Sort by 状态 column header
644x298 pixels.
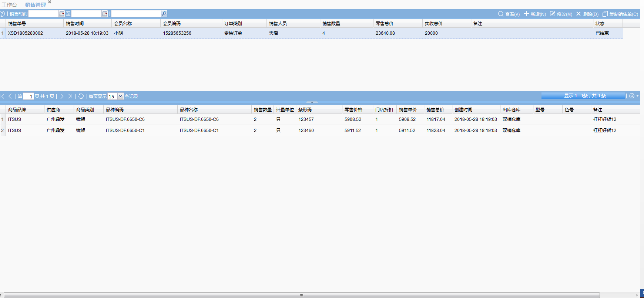click(608, 23)
